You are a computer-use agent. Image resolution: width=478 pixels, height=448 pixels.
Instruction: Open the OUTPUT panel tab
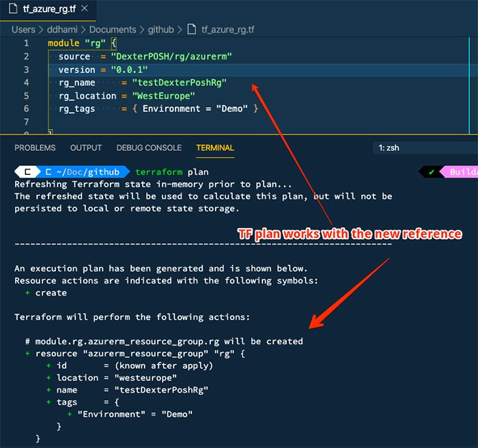(86, 148)
